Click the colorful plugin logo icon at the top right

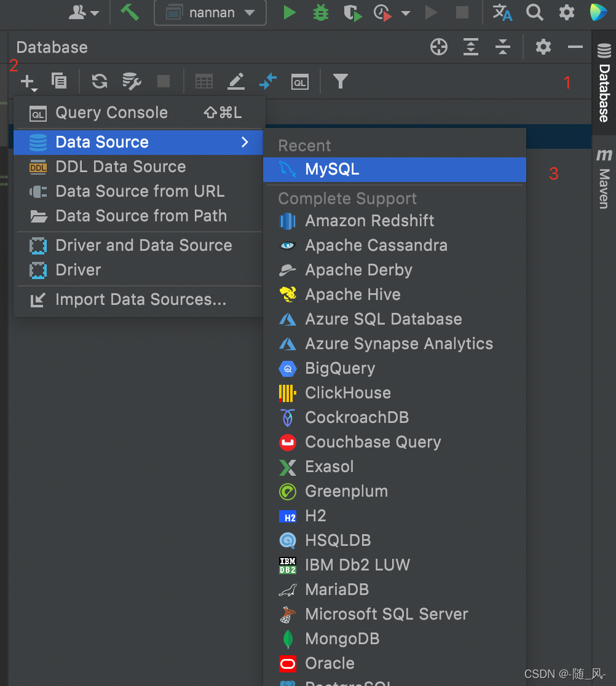[x=598, y=12]
